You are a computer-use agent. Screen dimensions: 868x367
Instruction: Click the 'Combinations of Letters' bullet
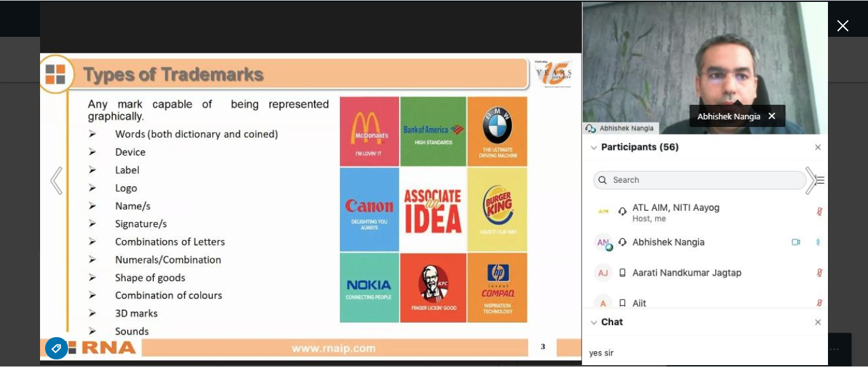click(170, 242)
